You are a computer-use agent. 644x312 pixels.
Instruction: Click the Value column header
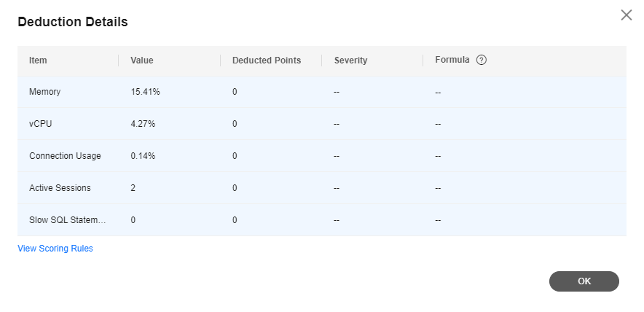coord(142,61)
